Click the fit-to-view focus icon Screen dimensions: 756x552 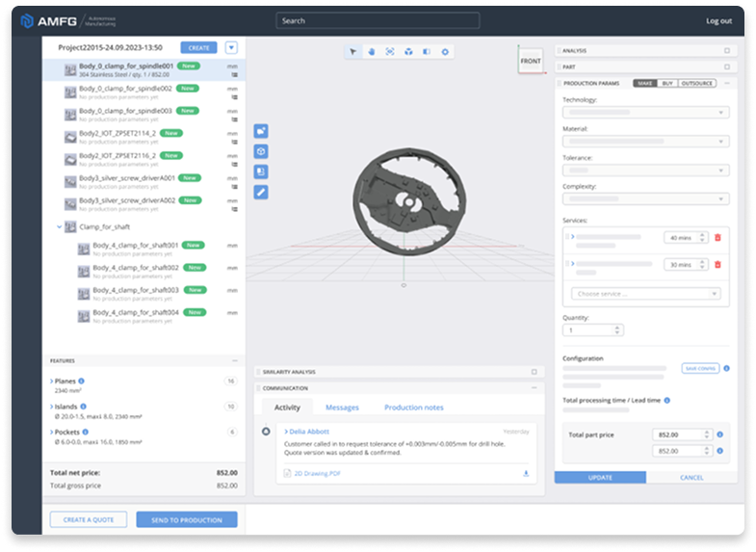pyautogui.click(x=390, y=52)
